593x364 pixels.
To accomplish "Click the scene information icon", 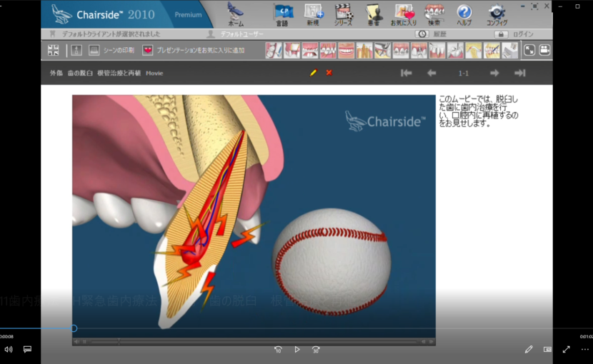I will click(76, 50).
